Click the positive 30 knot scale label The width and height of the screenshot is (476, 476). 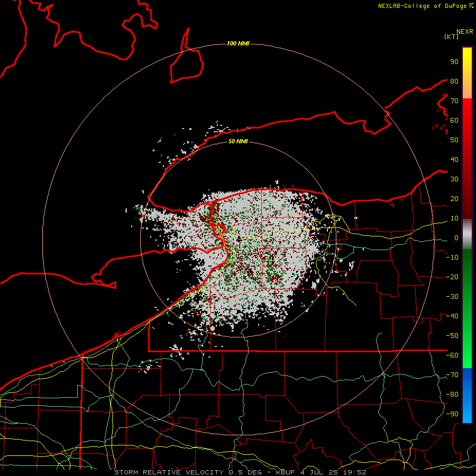[454, 179]
